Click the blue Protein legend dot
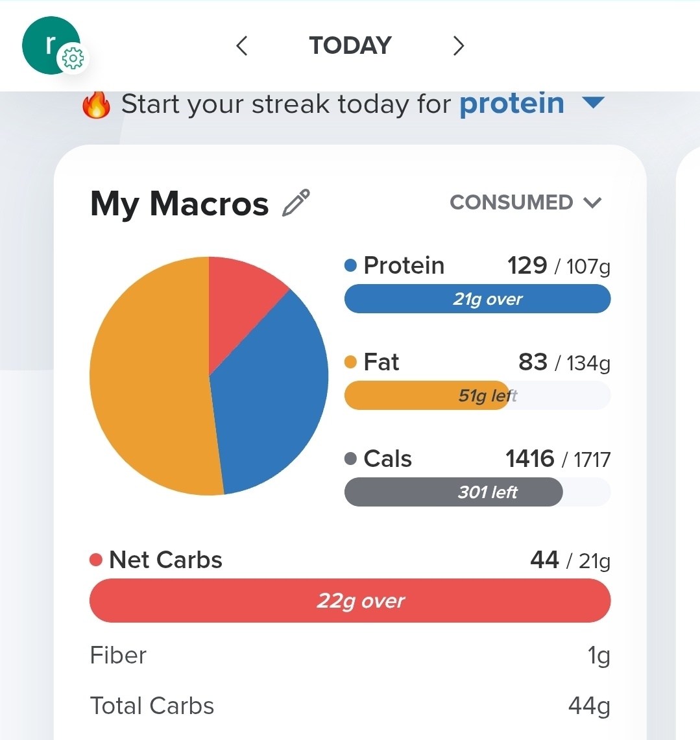The image size is (700, 740). [351, 265]
